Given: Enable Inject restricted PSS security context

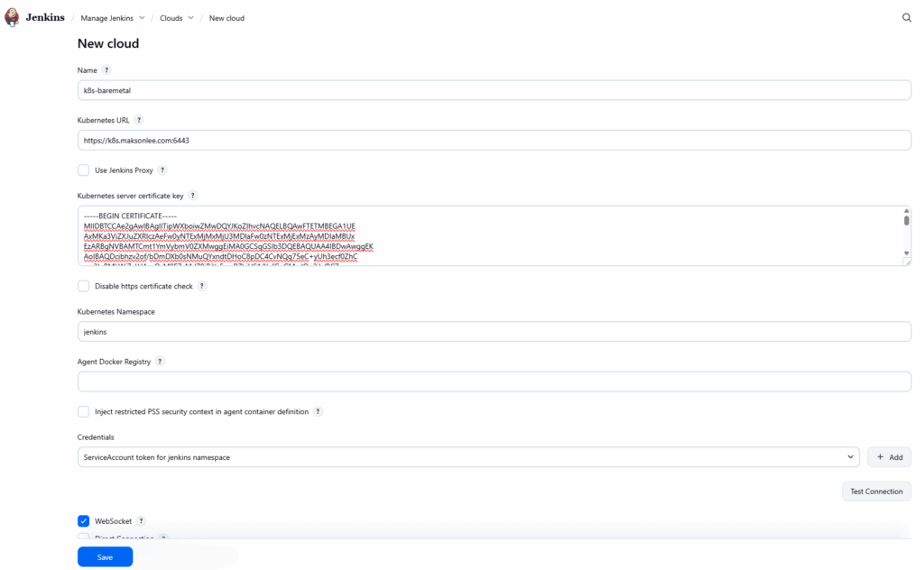Looking at the screenshot, I should [84, 411].
